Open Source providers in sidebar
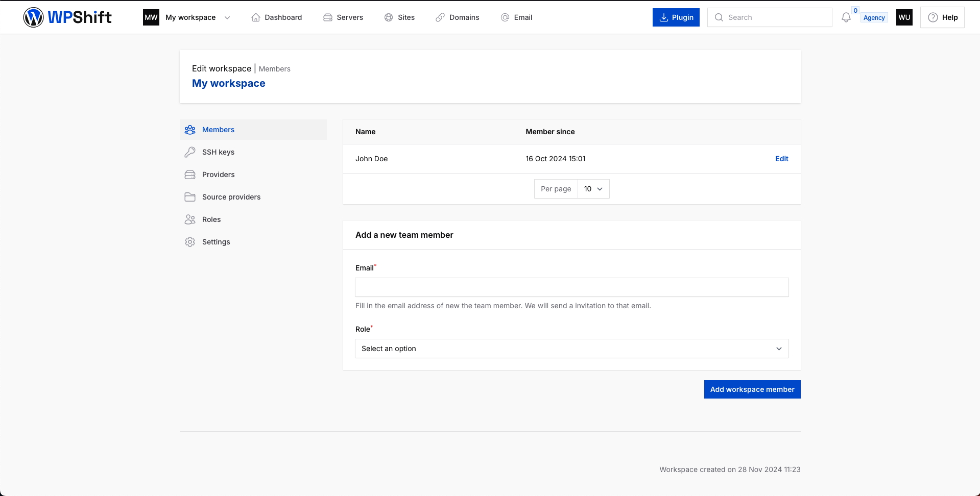The width and height of the screenshot is (980, 496). (253, 197)
